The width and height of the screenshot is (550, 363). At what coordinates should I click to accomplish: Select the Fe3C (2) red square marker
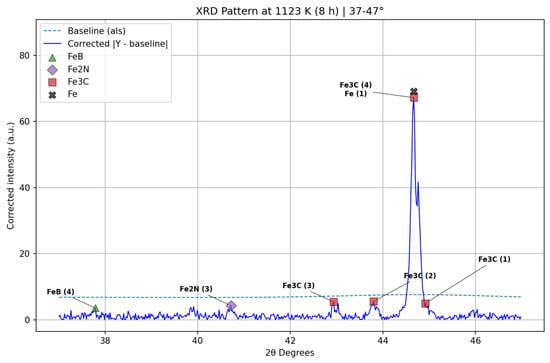tap(374, 302)
